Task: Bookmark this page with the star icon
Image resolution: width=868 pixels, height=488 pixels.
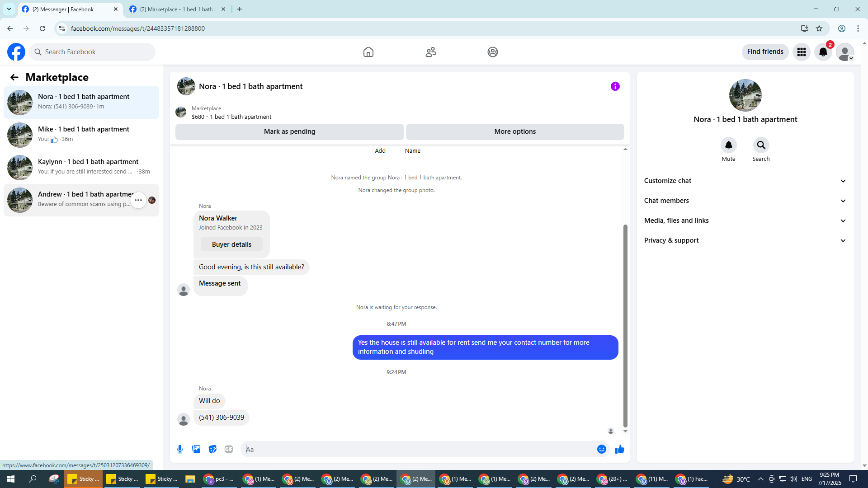Action: pyautogui.click(x=819, y=28)
